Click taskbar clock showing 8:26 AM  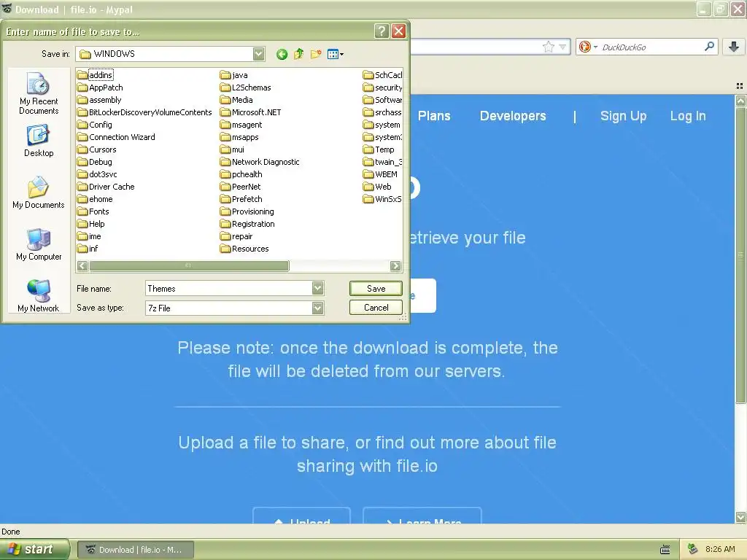pyautogui.click(x=720, y=549)
